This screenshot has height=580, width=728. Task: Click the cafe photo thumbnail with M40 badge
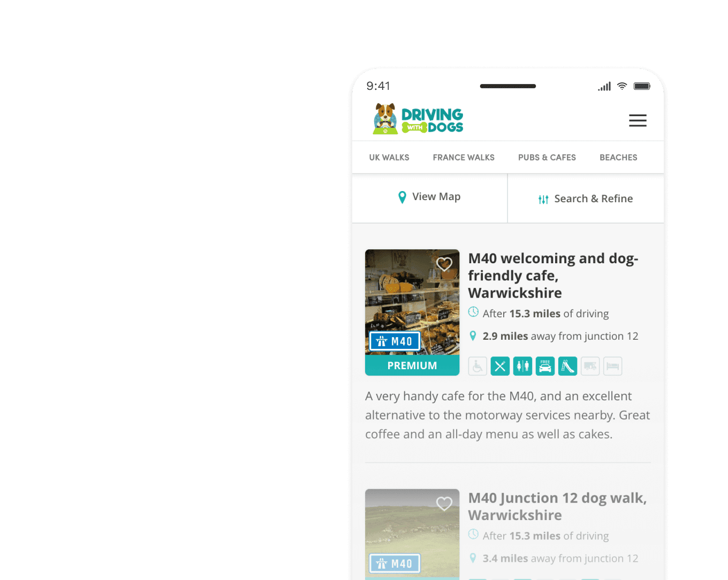[412, 302]
